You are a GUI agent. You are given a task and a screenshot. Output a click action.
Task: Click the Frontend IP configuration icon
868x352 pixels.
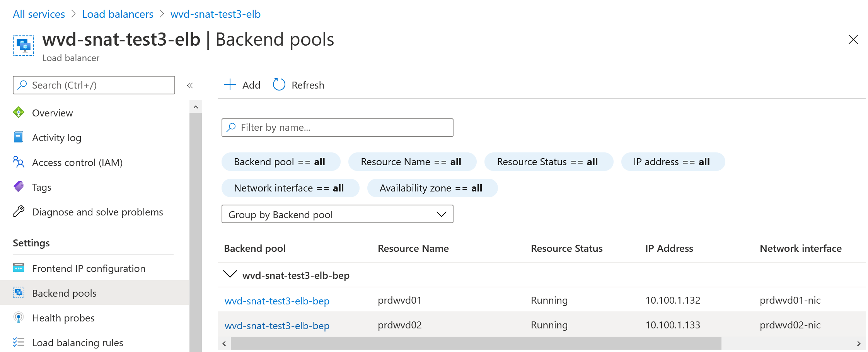click(19, 268)
